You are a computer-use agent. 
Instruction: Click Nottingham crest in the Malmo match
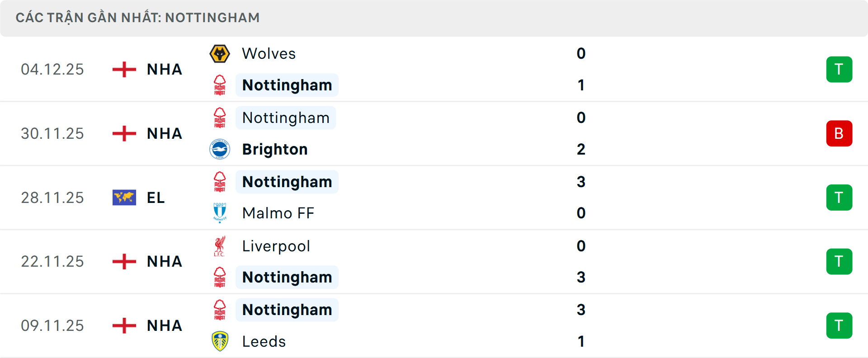pos(220,182)
